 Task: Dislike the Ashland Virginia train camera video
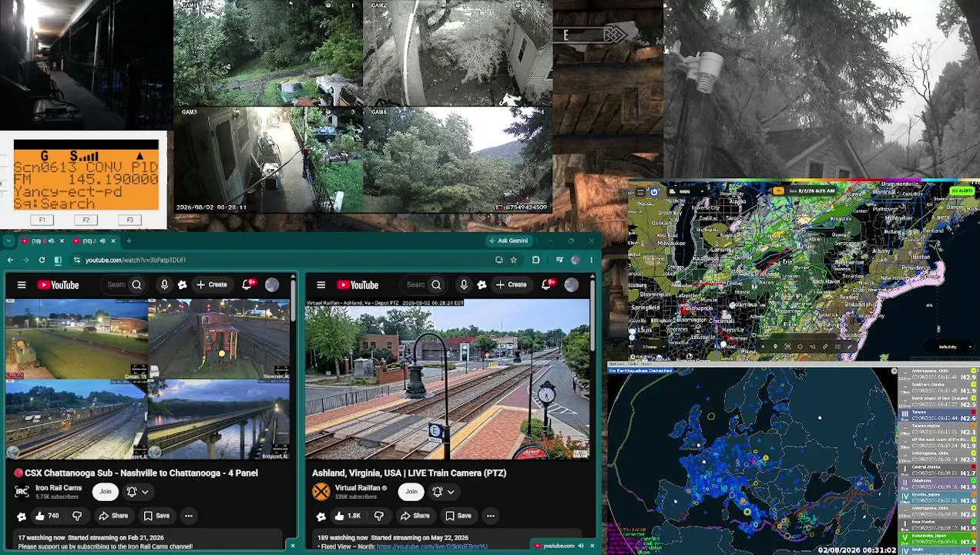pyautogui.click(x=379, y=516)
